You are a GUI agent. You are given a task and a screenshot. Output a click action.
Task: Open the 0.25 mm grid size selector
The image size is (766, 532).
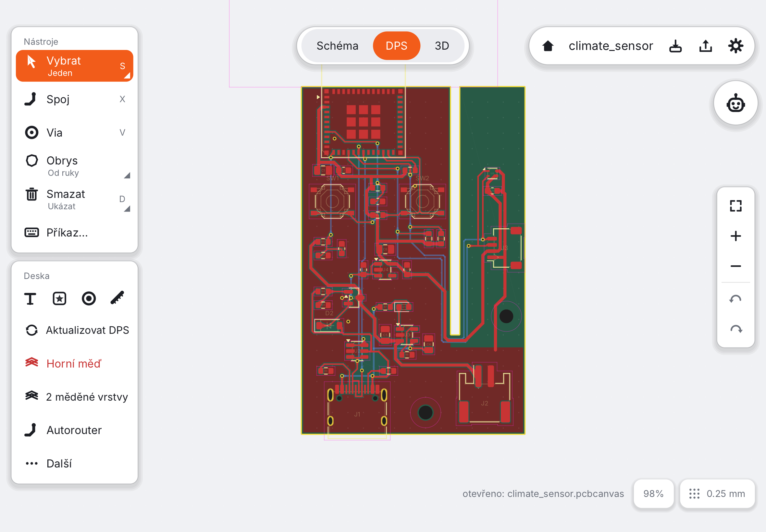[717, 494]
